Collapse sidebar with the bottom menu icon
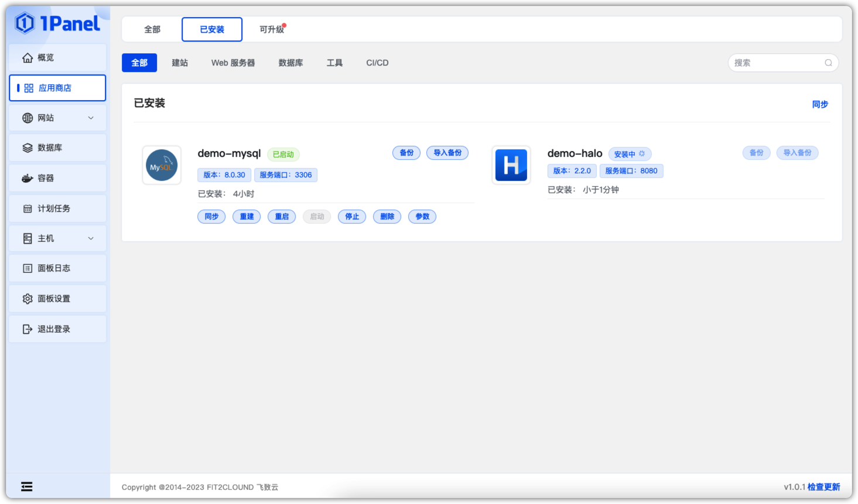The image size is (858, 504). click(x=27, y=486)
